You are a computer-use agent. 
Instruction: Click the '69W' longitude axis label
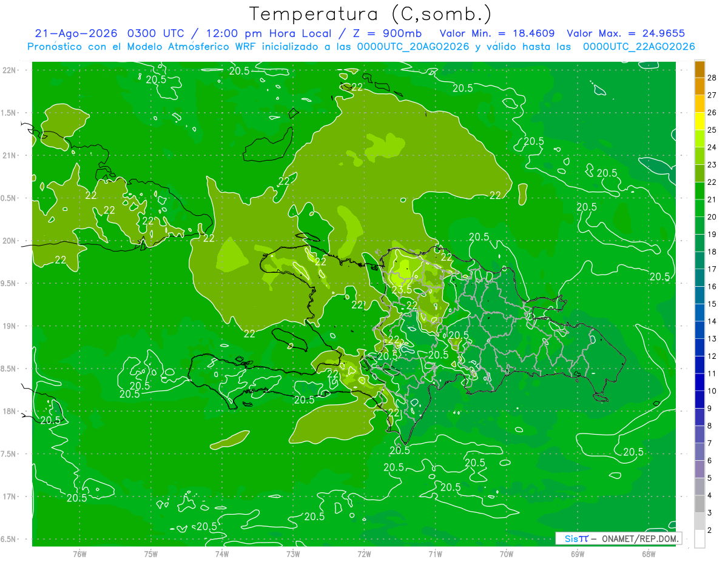pos(578,554)
